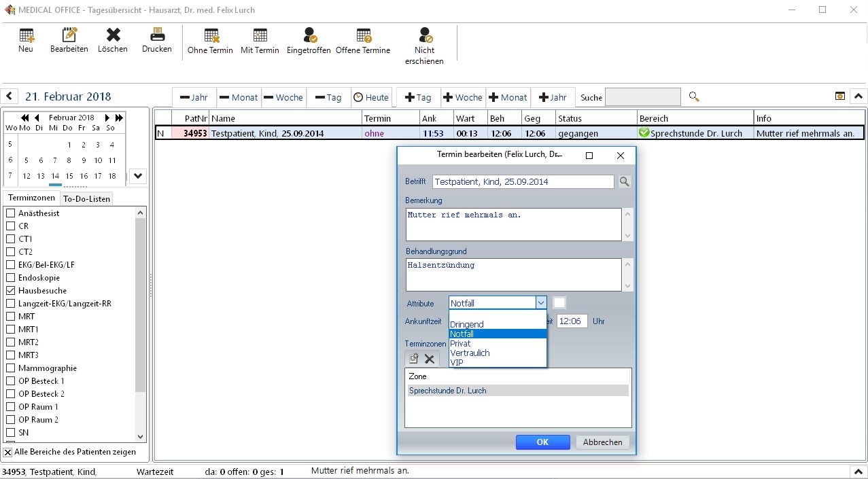Image resolution: width=868 pixels, height=479 pixels.
Task: Click the Ankunftszeit 12:06 input field
Action: (x=571, y=321)
